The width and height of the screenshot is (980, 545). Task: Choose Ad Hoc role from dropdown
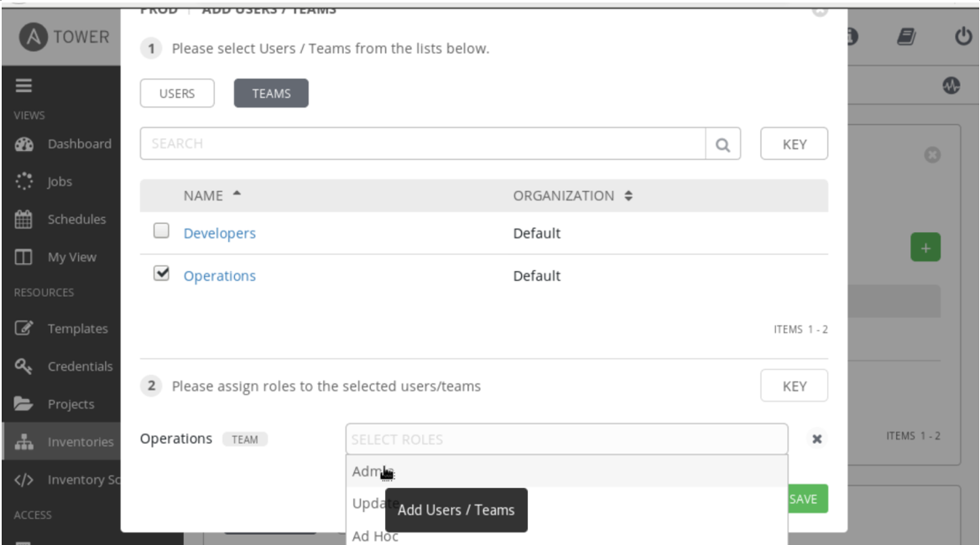(x=566, y=536)
